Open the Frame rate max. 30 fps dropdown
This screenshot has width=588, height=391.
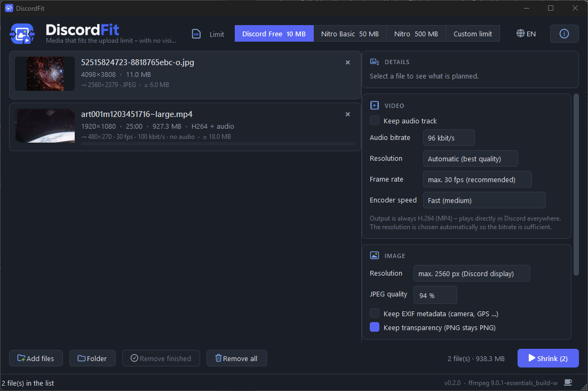tap(478, 179)
